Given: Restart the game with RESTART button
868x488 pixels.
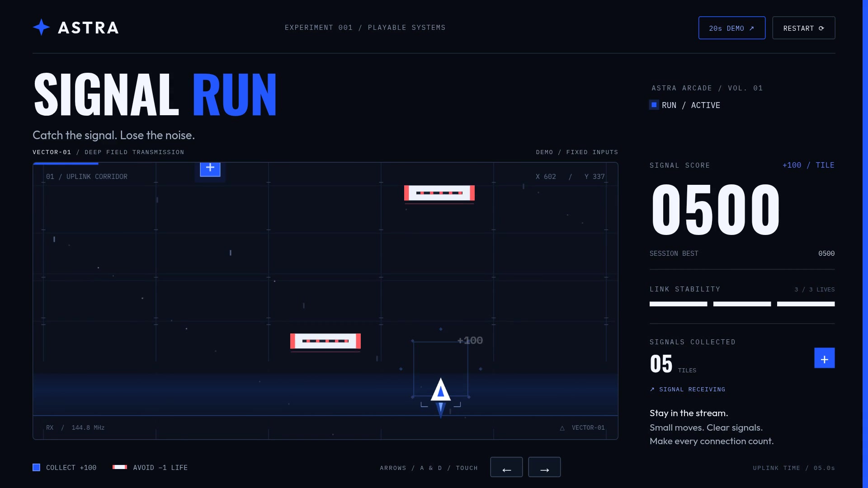Looking at the screenshot, I should (803, 28).
